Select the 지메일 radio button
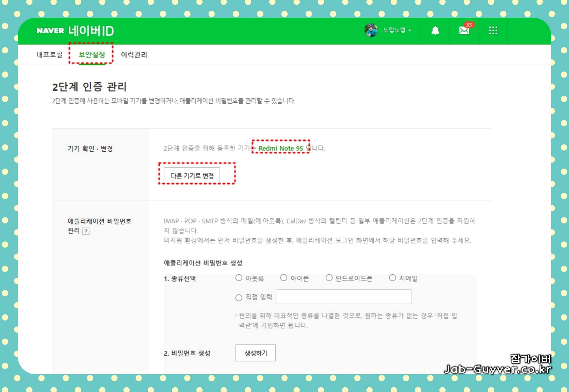 (392, 278)
